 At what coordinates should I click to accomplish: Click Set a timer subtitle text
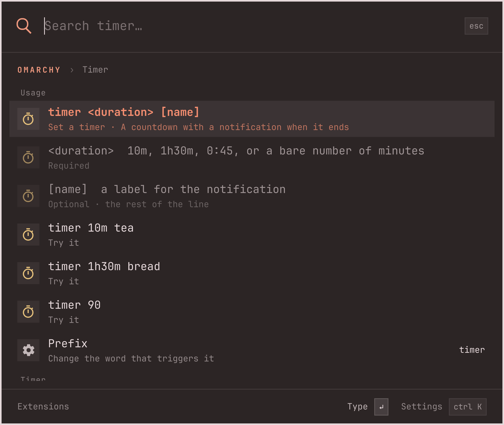(x=198, y=127)
